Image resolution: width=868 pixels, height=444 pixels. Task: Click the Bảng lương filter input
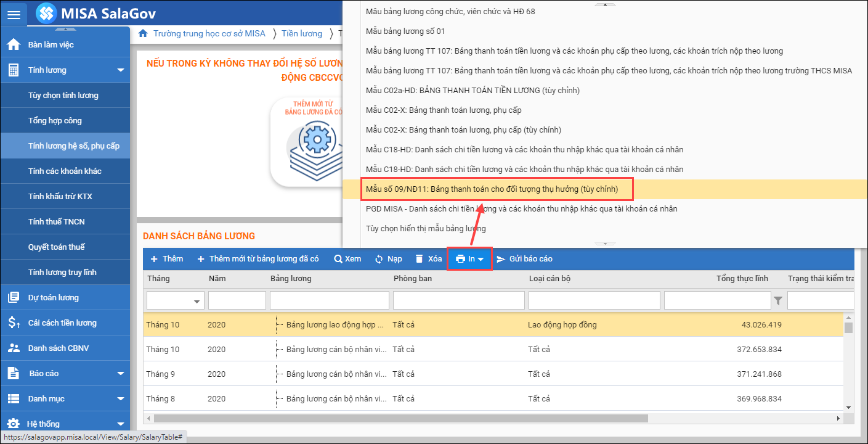pos(330,300)
